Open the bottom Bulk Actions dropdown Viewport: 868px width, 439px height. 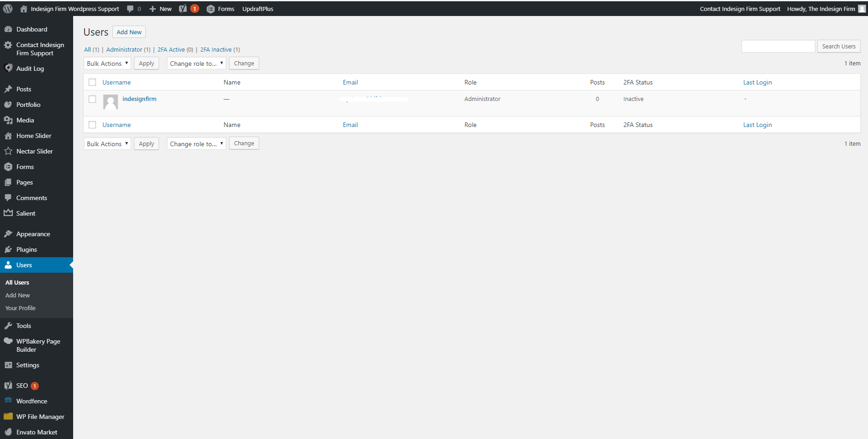107,144
